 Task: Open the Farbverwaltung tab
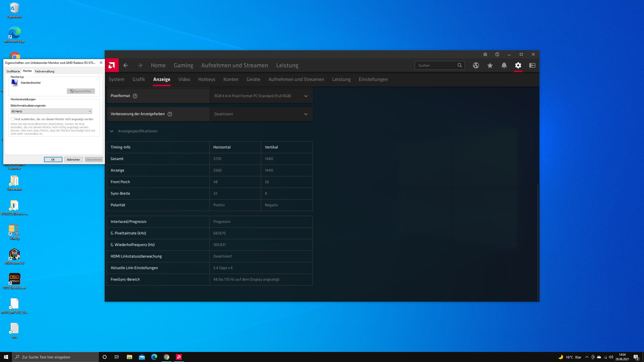[45, 71]
